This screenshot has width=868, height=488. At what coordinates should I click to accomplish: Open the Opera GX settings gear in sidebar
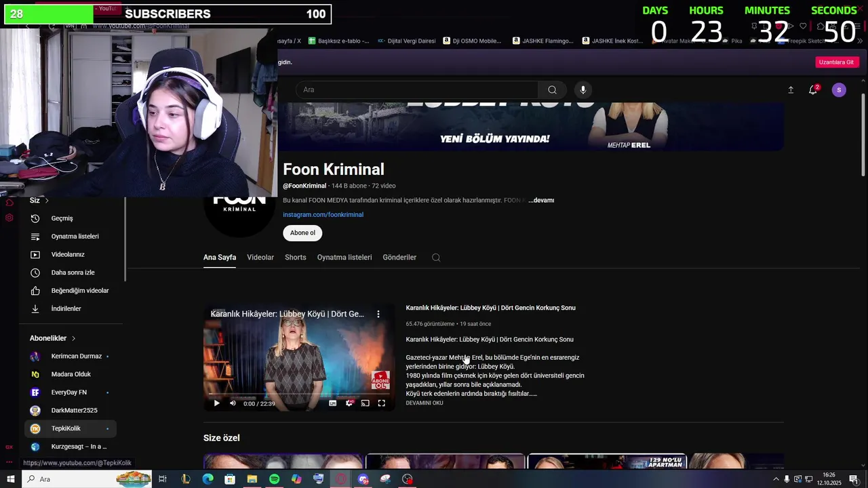(x=9, y=218)
